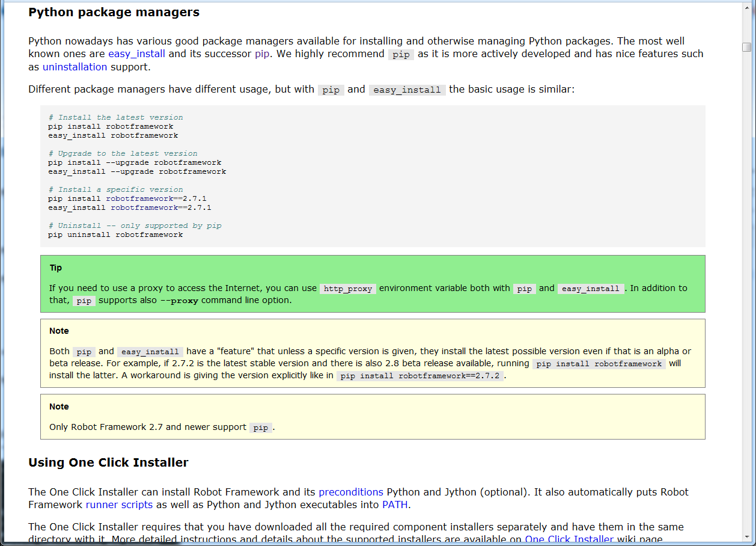Click the http_proxy code snippet in the Tip
Screen dimensions: 756x546
pos(347,288)
